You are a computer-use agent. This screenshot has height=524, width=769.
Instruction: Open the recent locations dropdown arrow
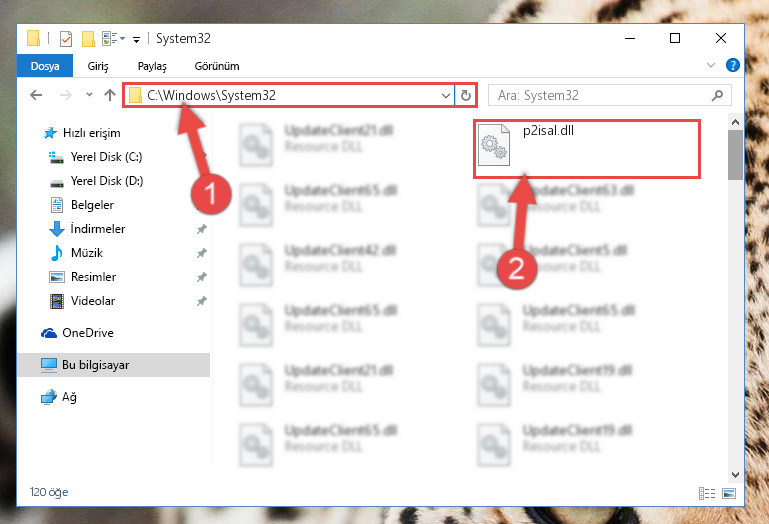coord(89,94)
